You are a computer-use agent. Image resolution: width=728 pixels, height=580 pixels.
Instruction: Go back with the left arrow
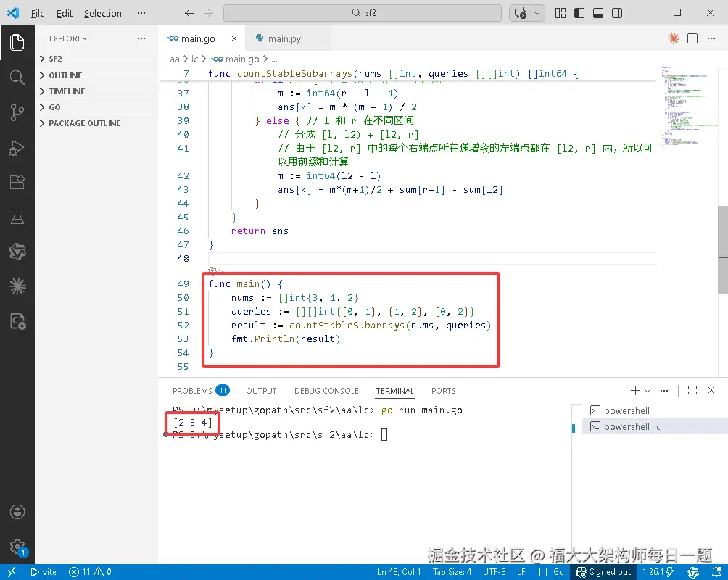click(189, 13)
